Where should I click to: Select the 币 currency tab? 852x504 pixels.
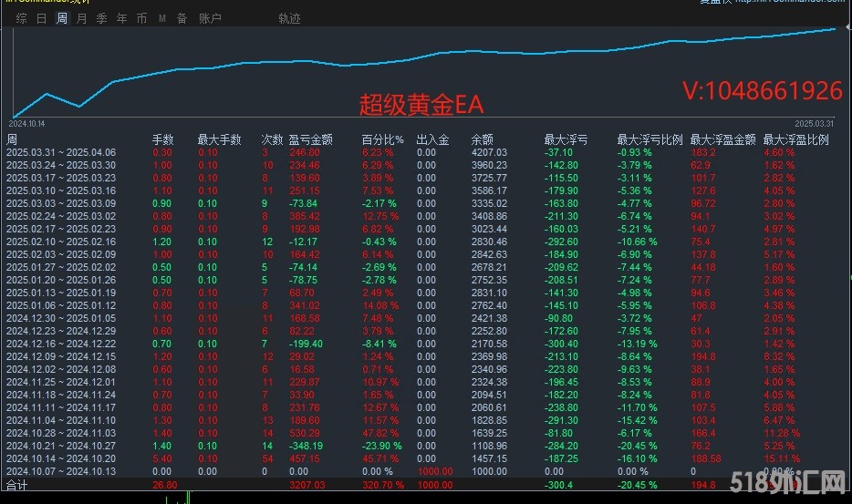[141, 18]
